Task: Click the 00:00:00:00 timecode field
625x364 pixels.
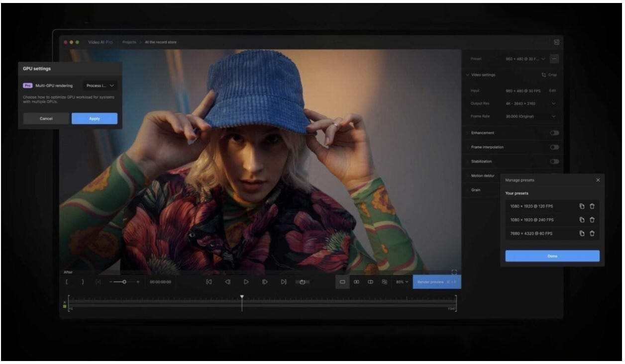Action: [x=160, y=282]
